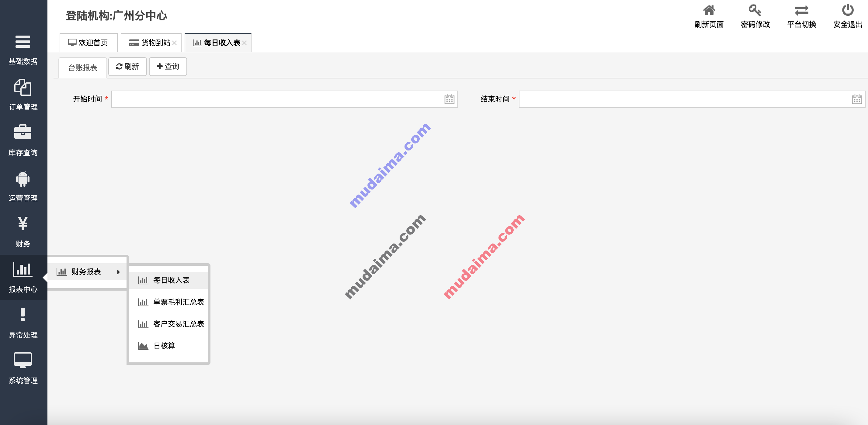Focus the 开始时间 date input
The image size is (868, 425).
[284, 99]
